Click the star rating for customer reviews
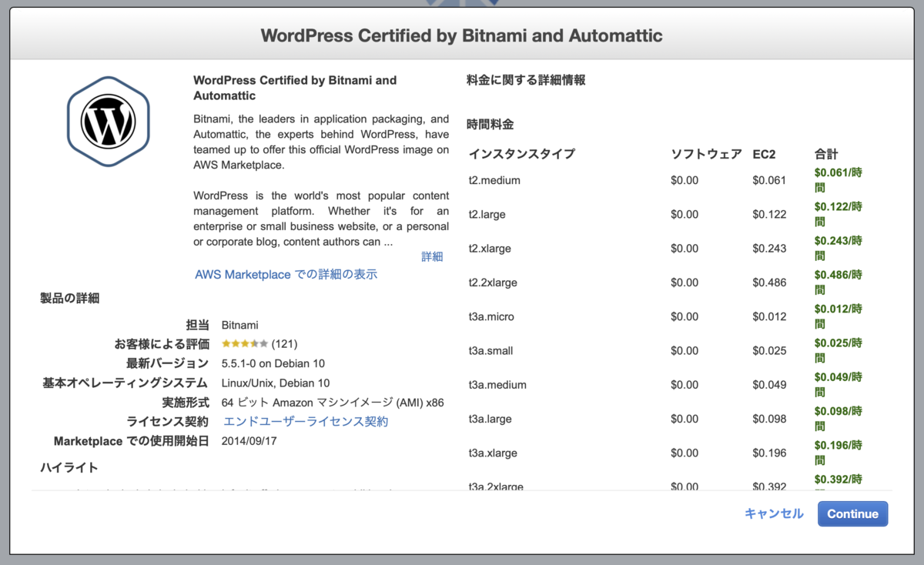This screenshot has width=924, height=565. pos(245,344)
